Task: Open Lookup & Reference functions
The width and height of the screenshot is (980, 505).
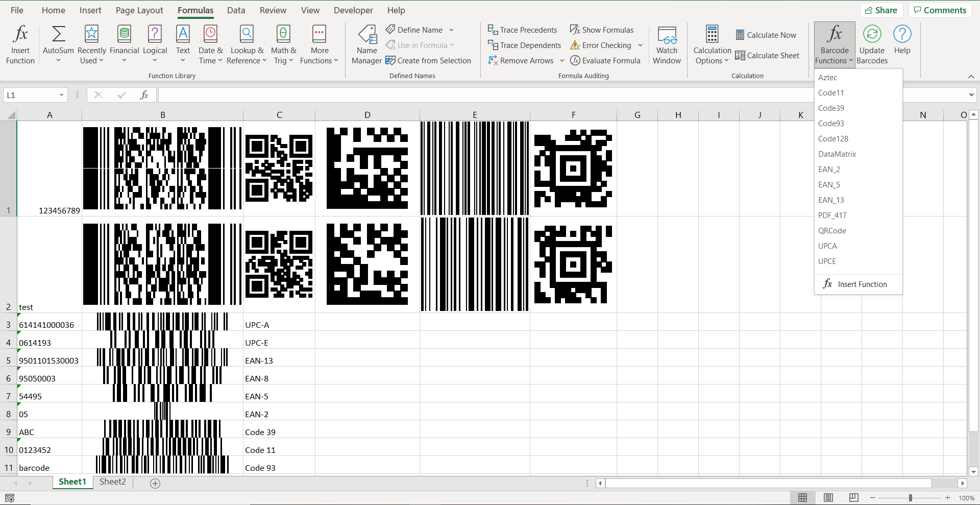Action: [247, 44]
